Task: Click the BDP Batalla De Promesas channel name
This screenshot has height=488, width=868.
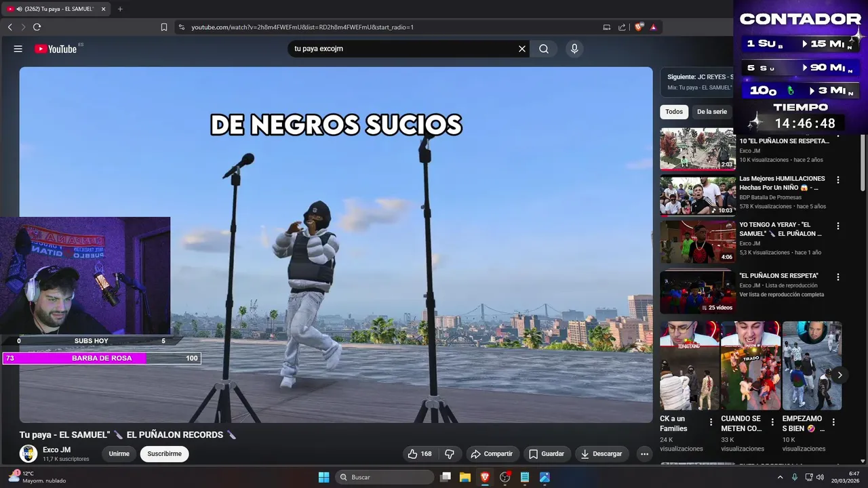Action: click(770, 197)
